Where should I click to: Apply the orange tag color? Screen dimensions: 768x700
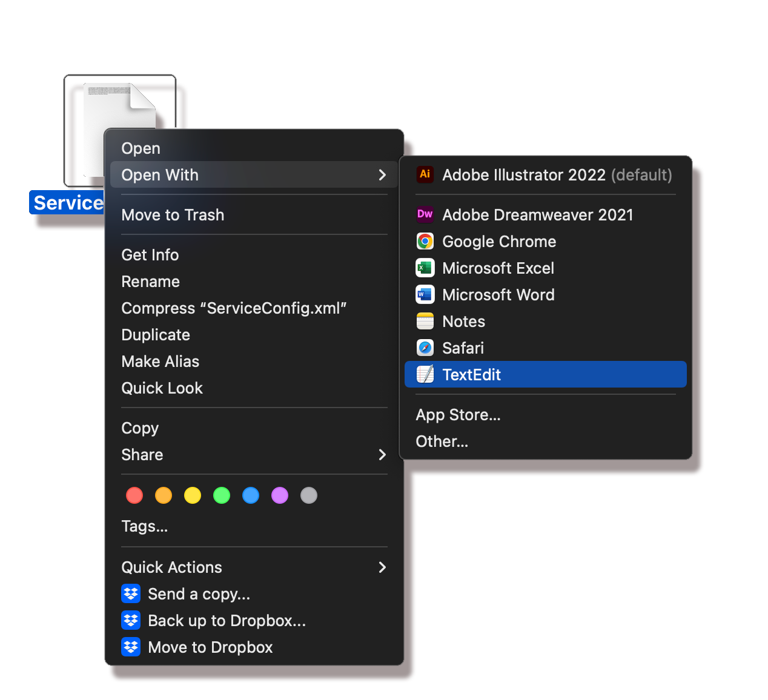164,495
